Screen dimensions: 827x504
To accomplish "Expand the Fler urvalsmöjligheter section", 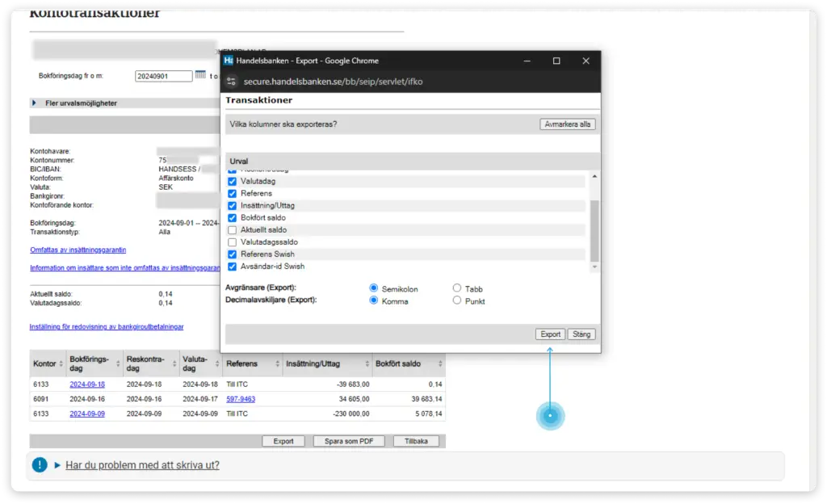I will 34,103.
